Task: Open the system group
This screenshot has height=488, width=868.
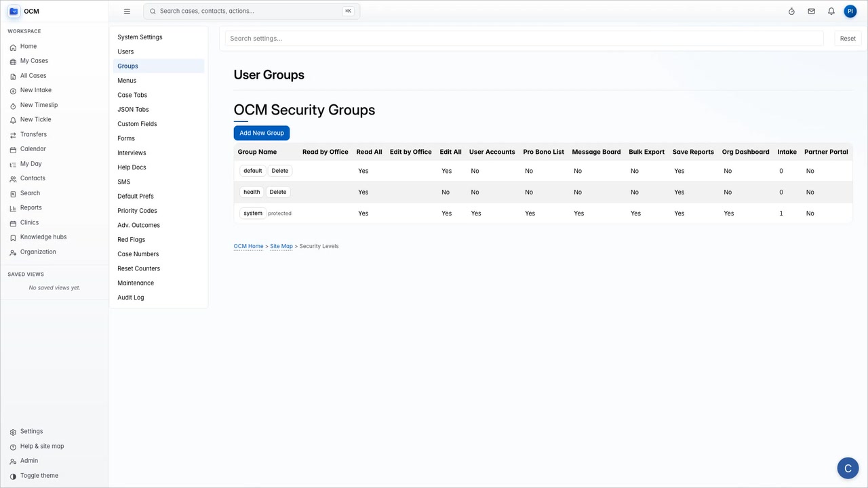Action: [x=253, y=213]
